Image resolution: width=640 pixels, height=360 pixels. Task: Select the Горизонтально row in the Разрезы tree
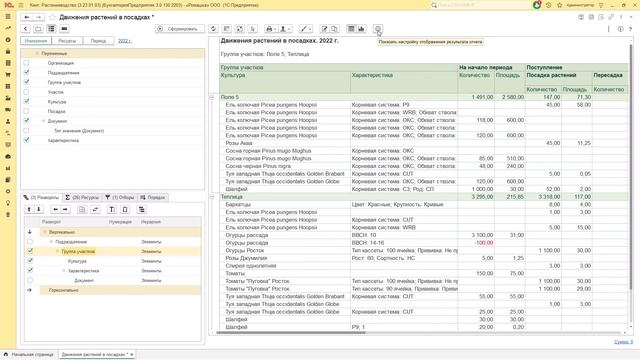click(112, 290)
